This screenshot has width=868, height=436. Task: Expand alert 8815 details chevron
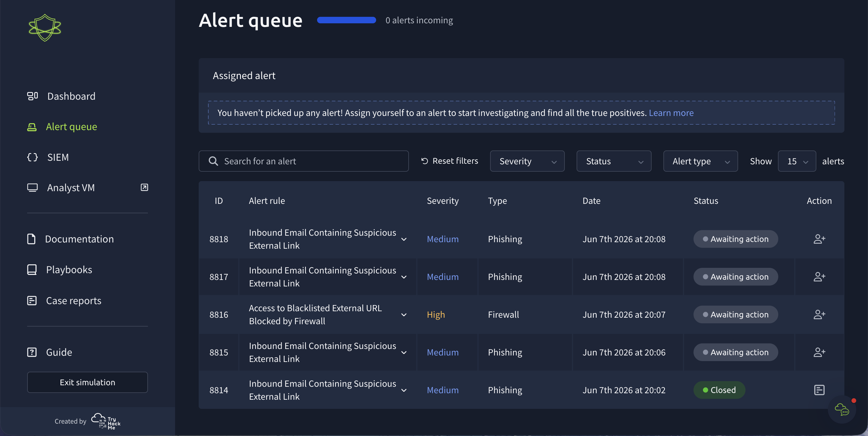tap(404, 353)
